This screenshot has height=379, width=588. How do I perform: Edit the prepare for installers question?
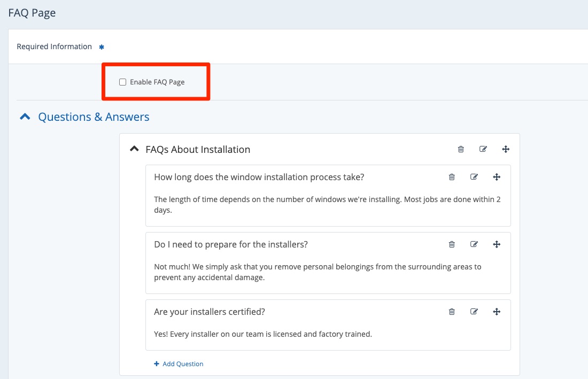click(x=474, y=244)
